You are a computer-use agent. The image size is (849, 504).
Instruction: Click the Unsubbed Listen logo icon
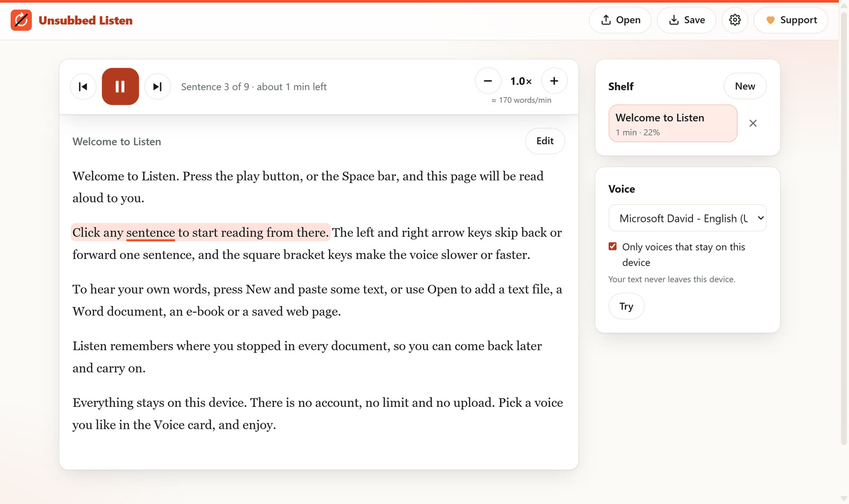[21, 20]
